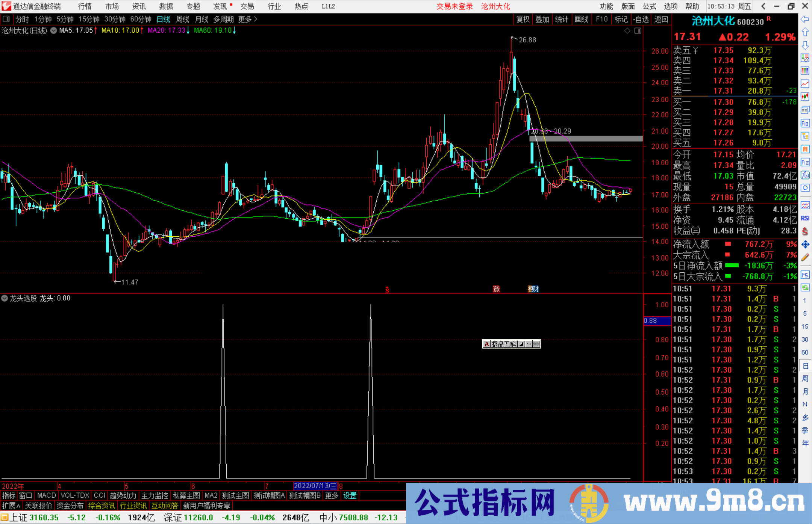Switch to the MACD indicator tab
The height and width of the screenshot is (524, 812).
[x=46, y=495]
